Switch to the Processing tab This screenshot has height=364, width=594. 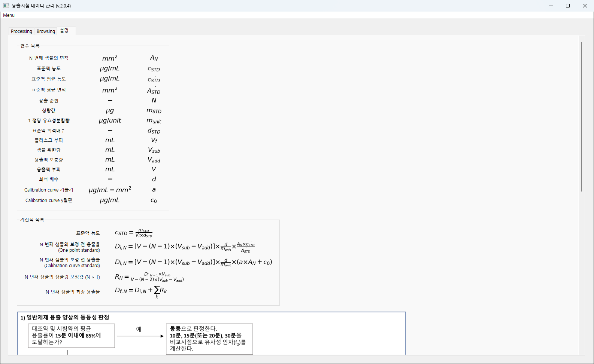click(21, 31)
